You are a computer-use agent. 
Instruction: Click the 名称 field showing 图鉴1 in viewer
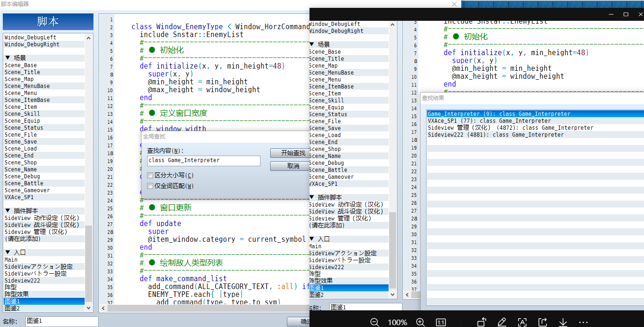(x=365, y=308)
